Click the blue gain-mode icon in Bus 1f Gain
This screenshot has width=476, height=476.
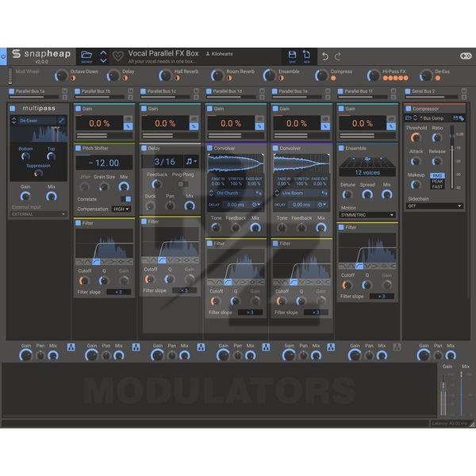pos(391,126)
